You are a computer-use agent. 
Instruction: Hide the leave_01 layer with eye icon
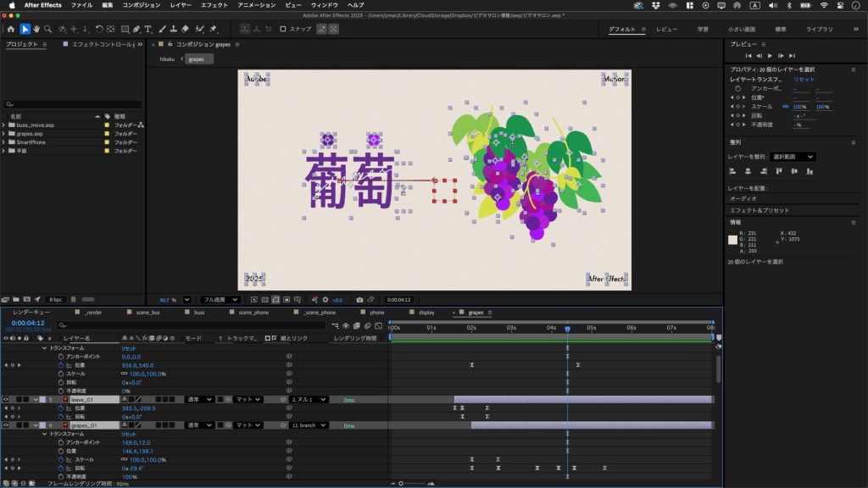pos(6,399)
